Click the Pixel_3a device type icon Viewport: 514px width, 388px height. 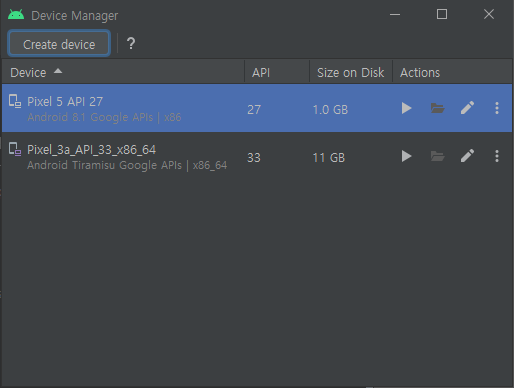(15, 149)
